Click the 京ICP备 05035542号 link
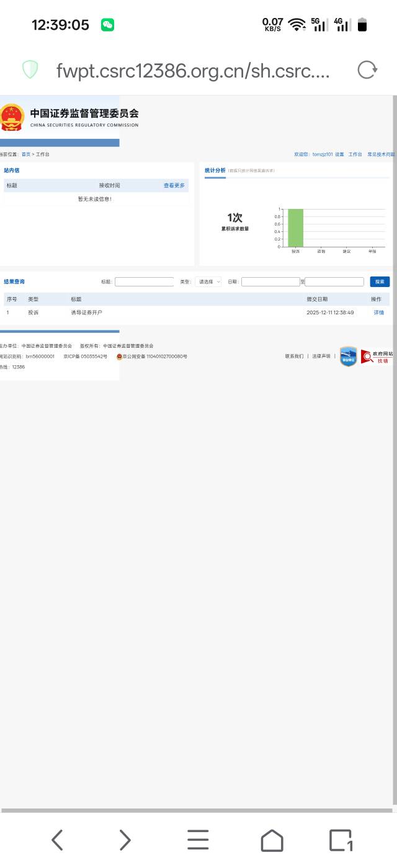 pyautogui.click(x=86, y=356)
